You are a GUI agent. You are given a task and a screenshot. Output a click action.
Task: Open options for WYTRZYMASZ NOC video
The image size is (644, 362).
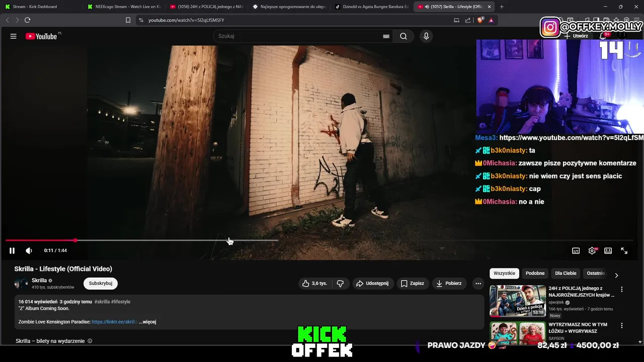click(x=622, y=326)
